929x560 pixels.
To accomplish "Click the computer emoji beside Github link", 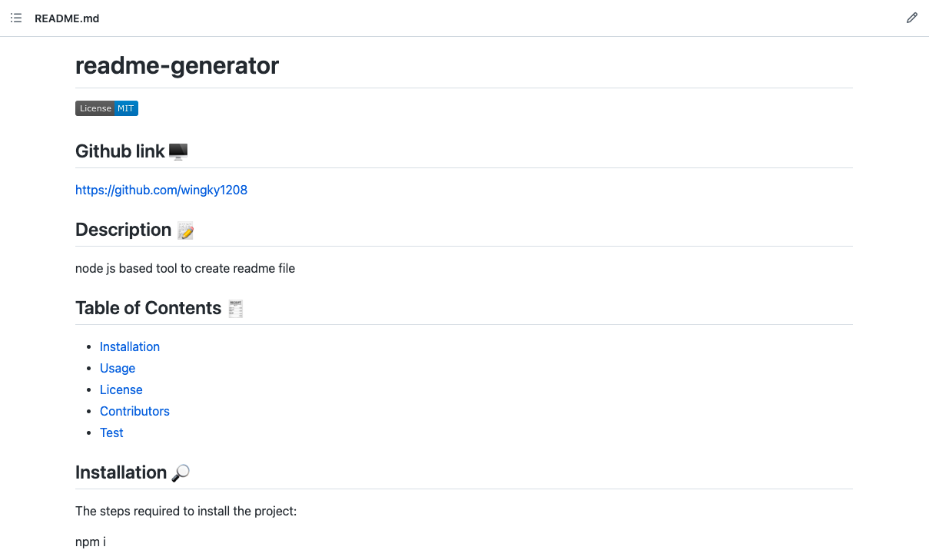I will [x=178, y=151].
